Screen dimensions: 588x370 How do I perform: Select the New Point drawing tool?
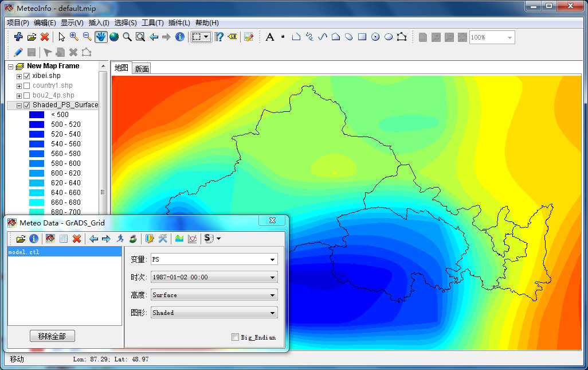283,37
